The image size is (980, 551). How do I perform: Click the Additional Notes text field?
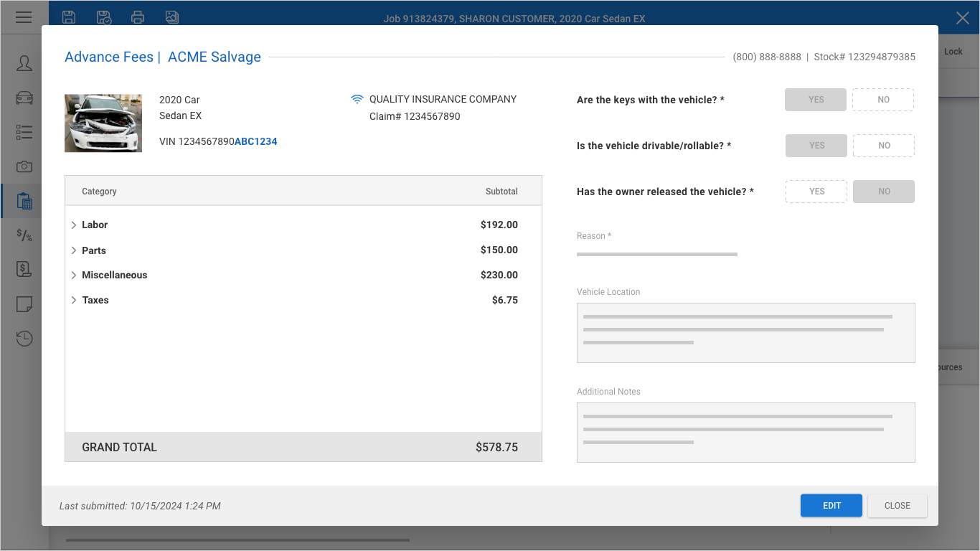pos(745,432)
